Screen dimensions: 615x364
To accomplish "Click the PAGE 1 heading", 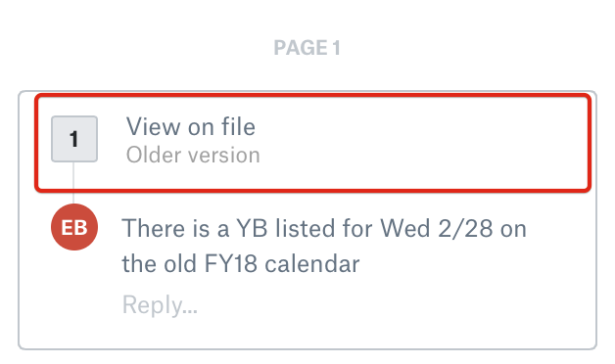I will pyautogui.click(x=307, y=48).
